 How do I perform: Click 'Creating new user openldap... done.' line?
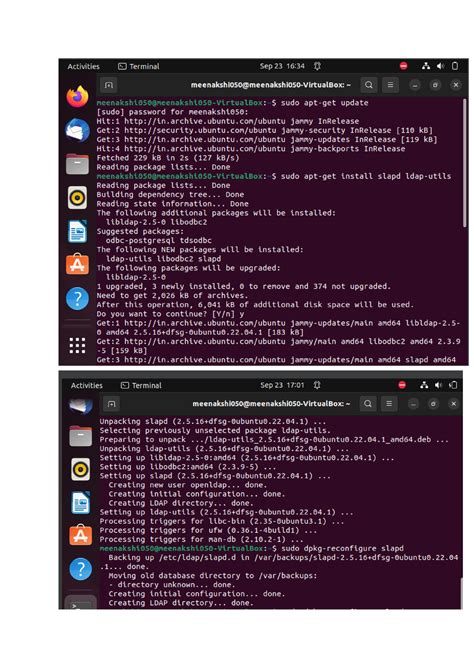coord(188,485)
